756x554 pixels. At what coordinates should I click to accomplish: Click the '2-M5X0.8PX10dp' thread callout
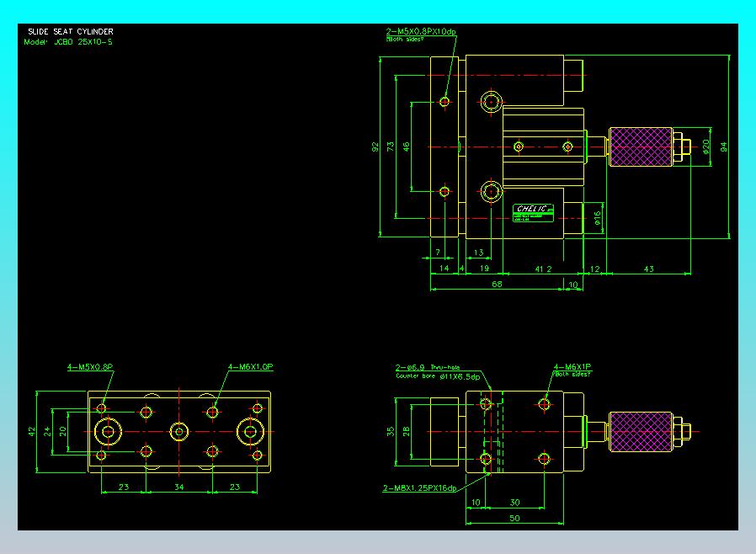(x=421, y=31)
